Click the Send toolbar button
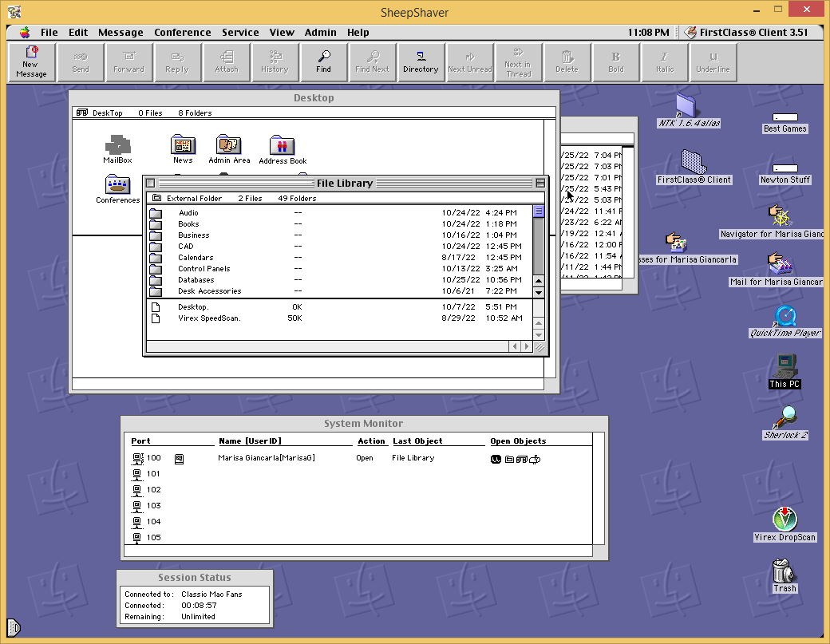 [x=81, y=62]
